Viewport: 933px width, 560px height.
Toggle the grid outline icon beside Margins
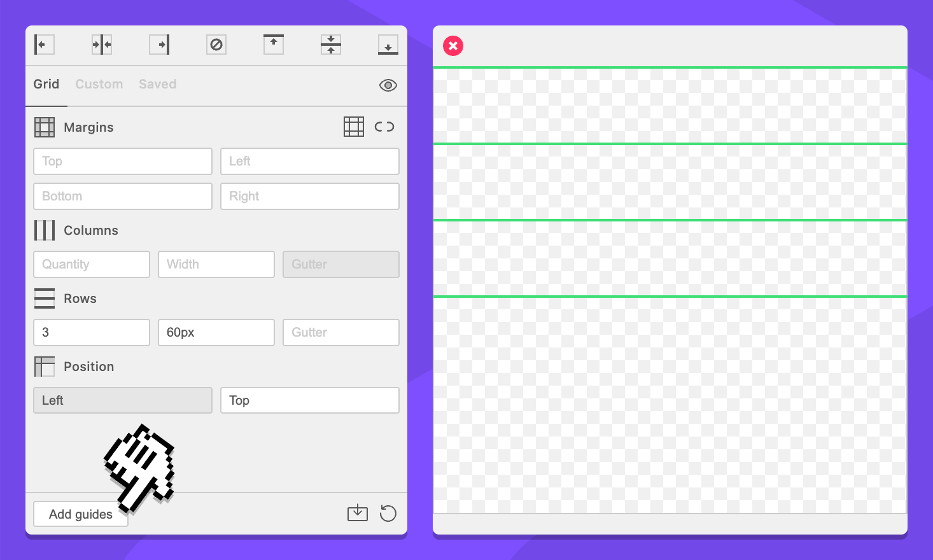(x=354, y=127)
